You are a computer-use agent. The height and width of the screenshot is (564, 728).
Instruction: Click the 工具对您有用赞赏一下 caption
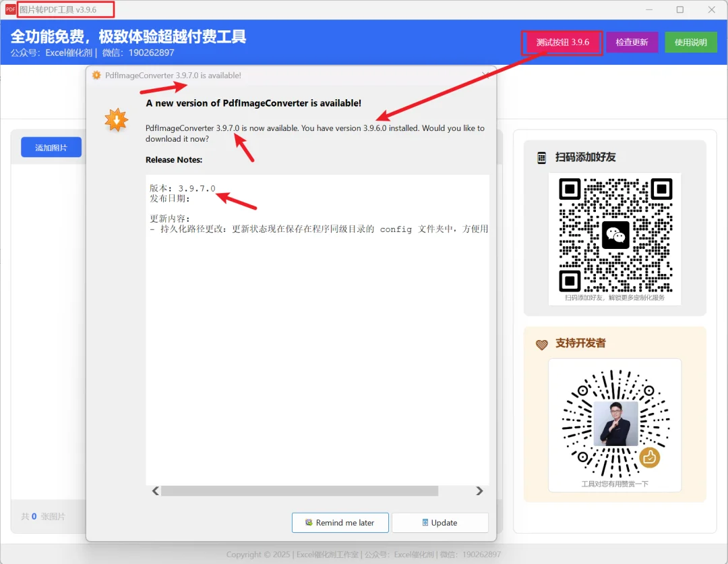point(615,484)
